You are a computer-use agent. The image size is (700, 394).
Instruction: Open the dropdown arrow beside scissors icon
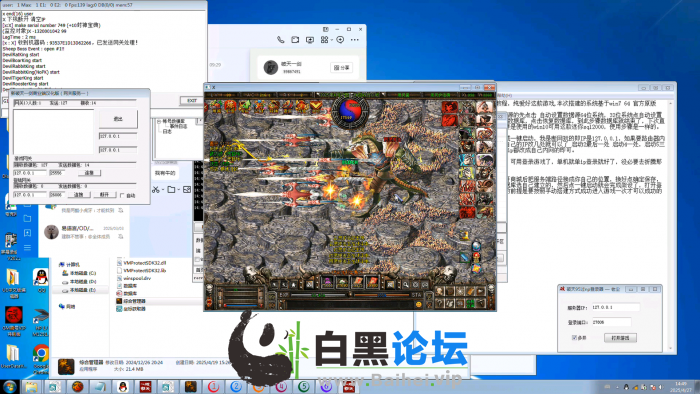coord(163,190)
